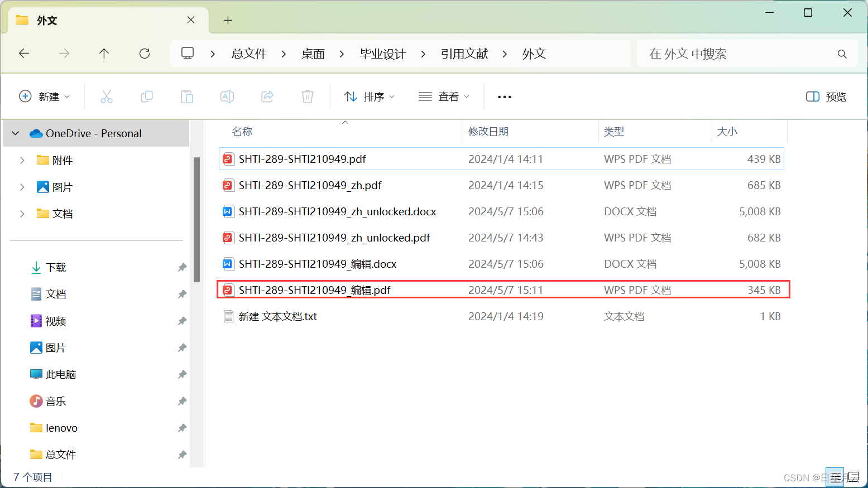Expand the 图片 folder under OneDrive
This screenshot has width=868, height=488.
(x=22, y=187)
